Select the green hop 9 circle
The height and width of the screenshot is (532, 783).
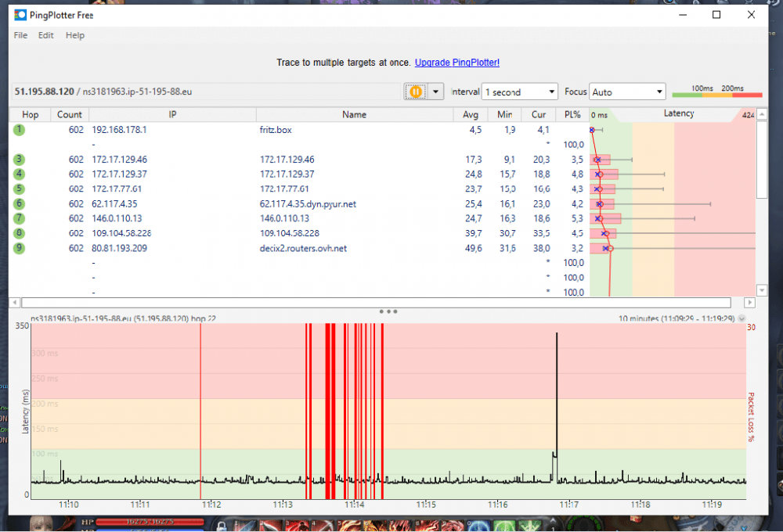[x=19, y=249]
